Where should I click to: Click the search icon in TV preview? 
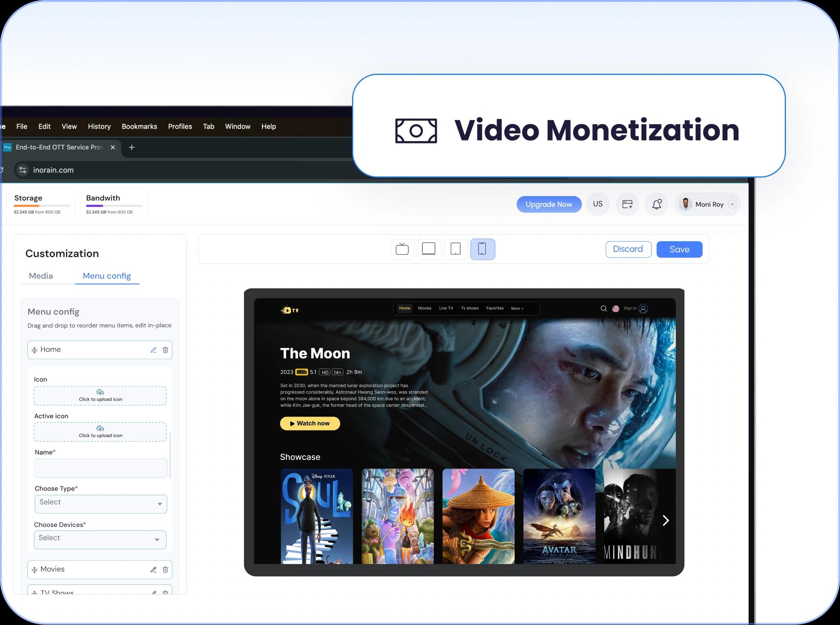(x=603, y=309)
